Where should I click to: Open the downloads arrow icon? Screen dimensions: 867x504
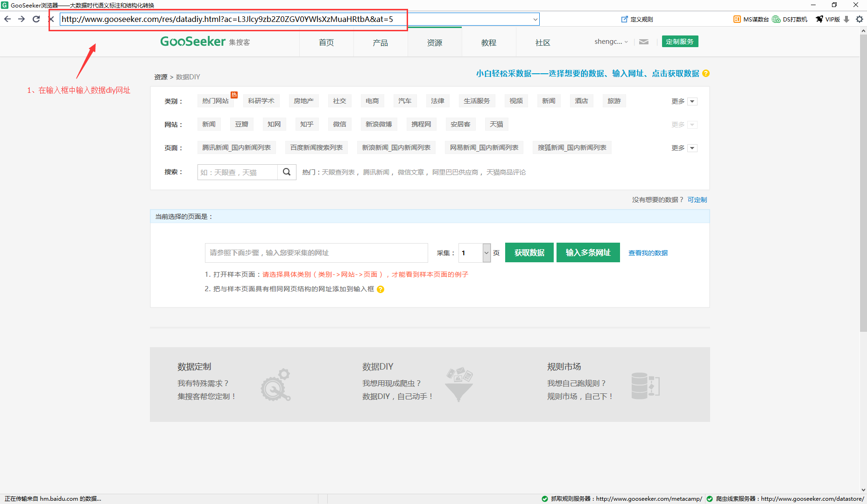click(x=846, y=19)
